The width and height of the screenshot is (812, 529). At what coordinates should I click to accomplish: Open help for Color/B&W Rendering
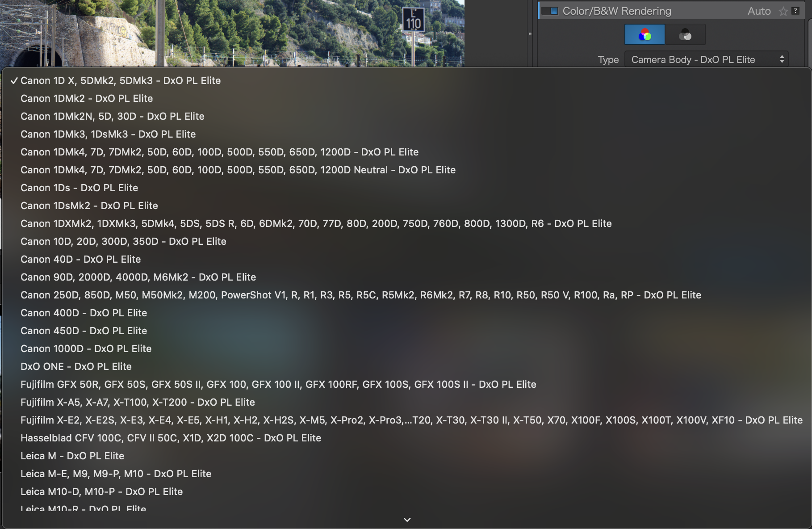(795, 11)
